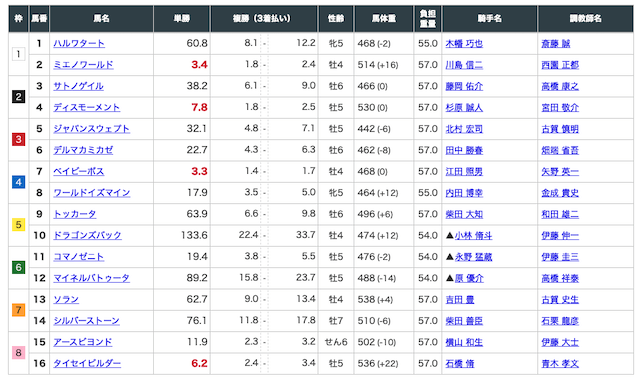Screen dimensions: 640x378
Task: Open jockey 永野 猛蔵 profile link
Action: pyautogui.click(x=473, y=257)
